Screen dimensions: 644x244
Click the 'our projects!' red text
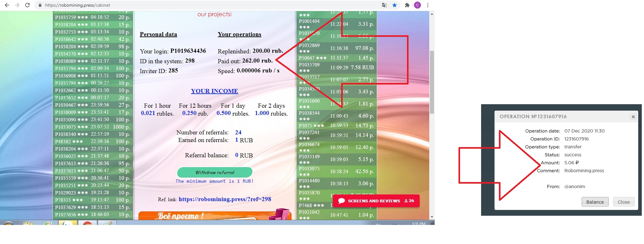click(214, 14)
